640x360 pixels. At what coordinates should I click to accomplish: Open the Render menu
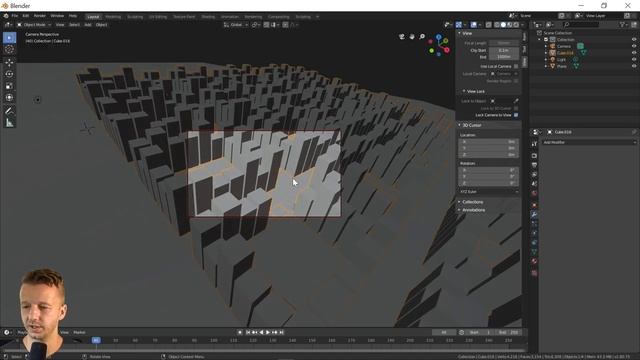pyautogui.click(x=40, y=16)
